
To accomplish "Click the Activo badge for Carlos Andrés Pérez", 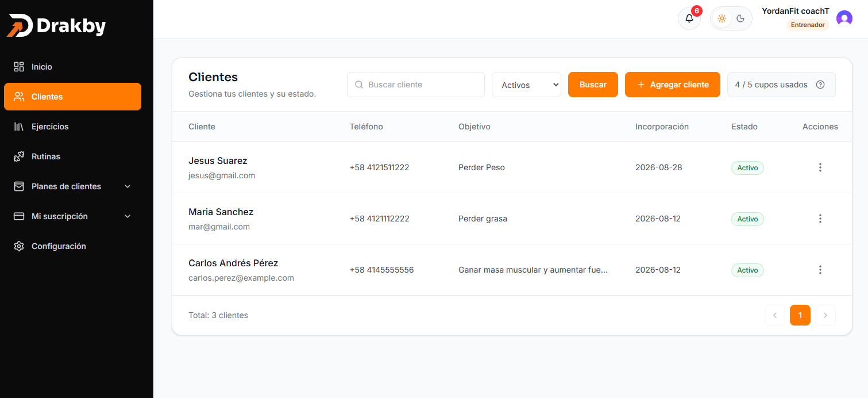I will [x=747, y=270].
